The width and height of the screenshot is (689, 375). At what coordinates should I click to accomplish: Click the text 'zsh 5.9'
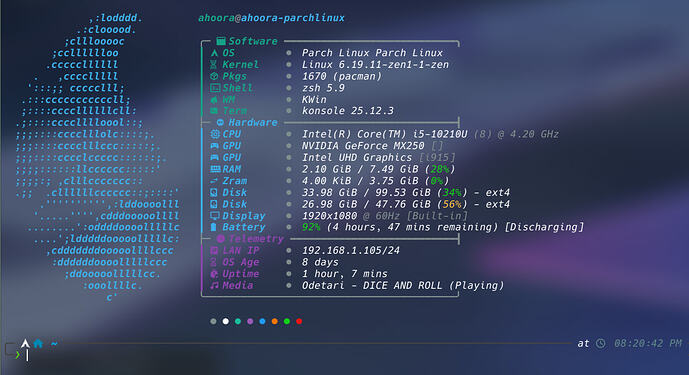pyautogui.click(x=323, y=88)
